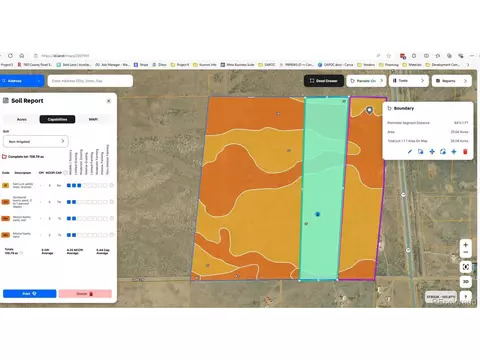Click the favorite star in address bar
This screenshot has height=360, width=480.
[389, 56]
